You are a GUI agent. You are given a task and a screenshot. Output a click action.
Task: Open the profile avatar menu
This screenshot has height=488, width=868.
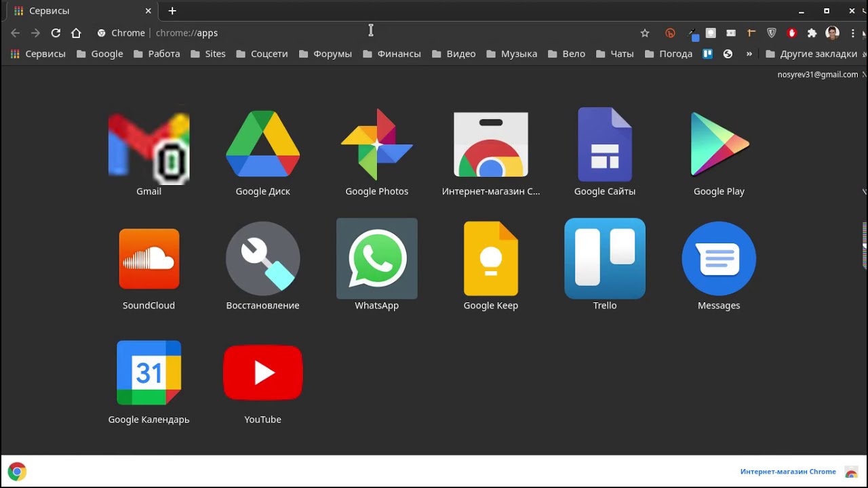click(x=832, y=33)
